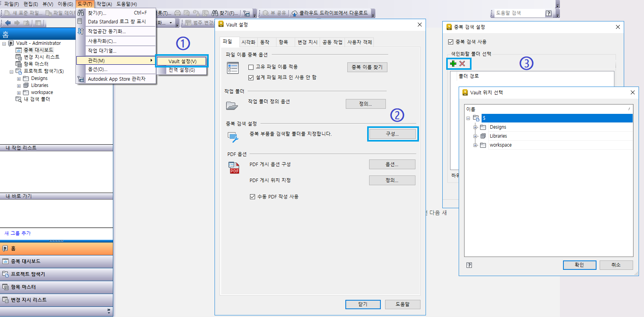Image resolution: width=644 pixels, height=317 pixels.
Task: Select Autodesk App Store 관리자 menu entry
Action: pos(116,79)
